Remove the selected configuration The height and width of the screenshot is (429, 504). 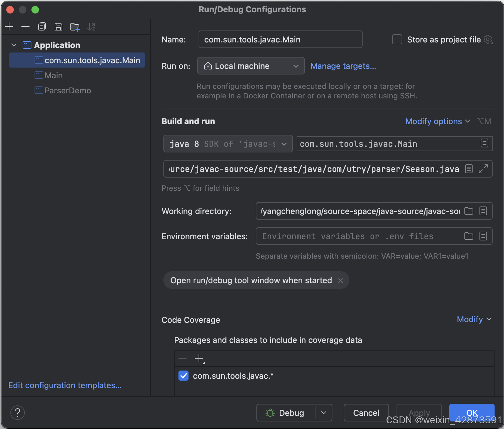point(25,26)
